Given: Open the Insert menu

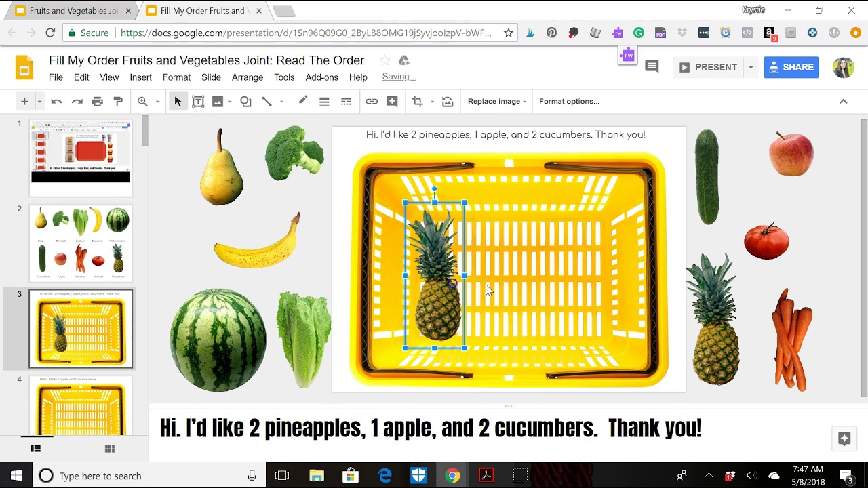Looking at the screenshot, I should pyautogui.click(x=141, y=77).
